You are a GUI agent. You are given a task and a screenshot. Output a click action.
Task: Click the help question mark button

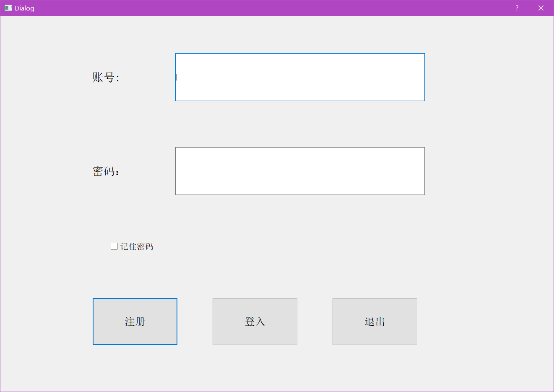[x=517, y=8]
